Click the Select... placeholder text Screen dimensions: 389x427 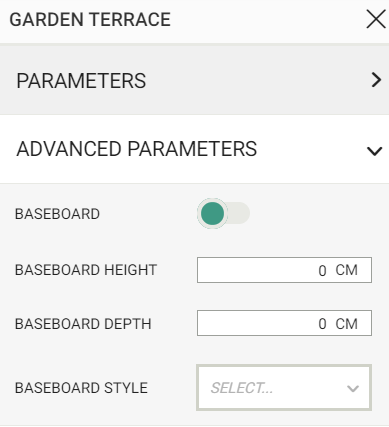coord(242,388)
